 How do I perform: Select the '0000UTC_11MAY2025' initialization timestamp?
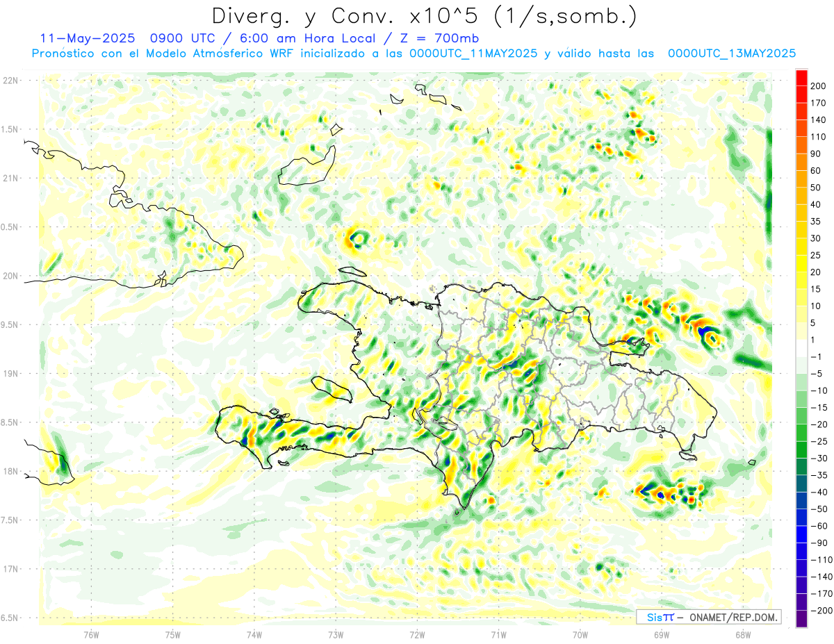click(473, 53)
